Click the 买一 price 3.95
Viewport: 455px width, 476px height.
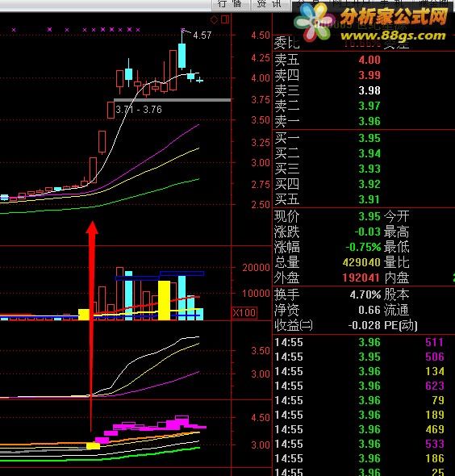pyautogui.click(x=369, y=138)
